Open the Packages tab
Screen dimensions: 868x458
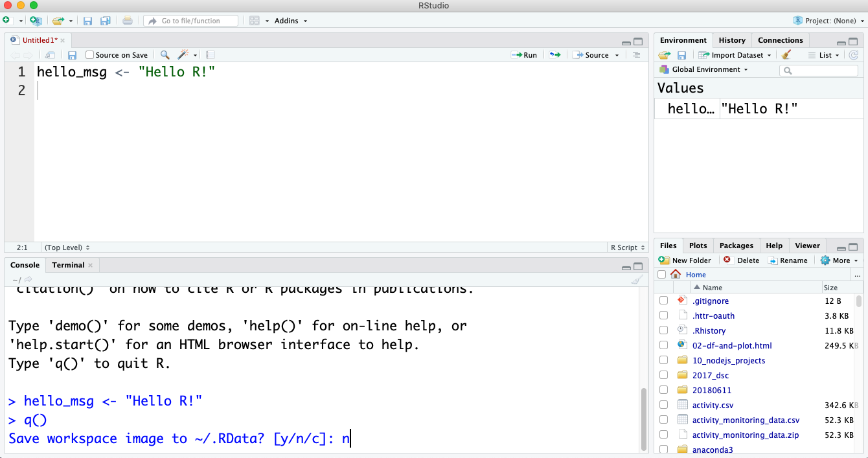(x=737, y=246)
